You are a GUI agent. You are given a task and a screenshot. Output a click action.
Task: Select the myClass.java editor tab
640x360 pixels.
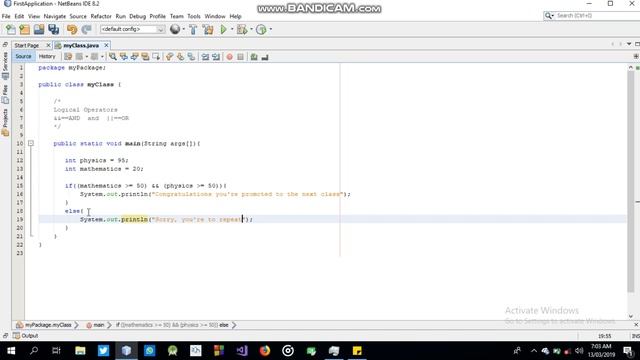[81, 45]
